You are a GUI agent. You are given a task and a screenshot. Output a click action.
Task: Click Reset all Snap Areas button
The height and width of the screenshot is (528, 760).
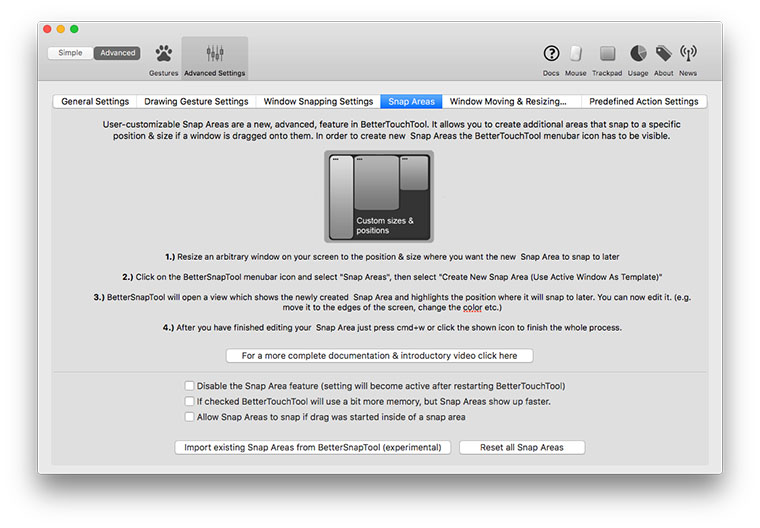[x=522, y=447]
